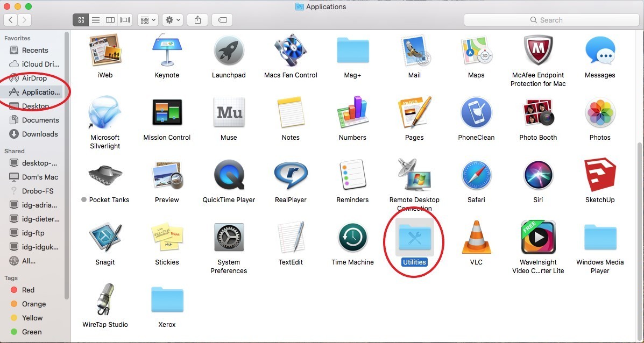
Task: Select the Reminders app icon
Action: point(352,175)
